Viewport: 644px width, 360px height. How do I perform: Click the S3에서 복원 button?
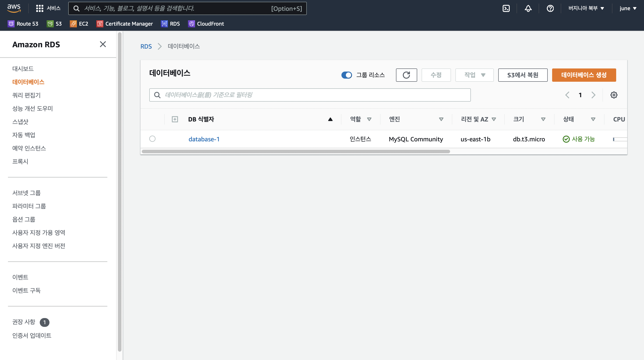523,75
